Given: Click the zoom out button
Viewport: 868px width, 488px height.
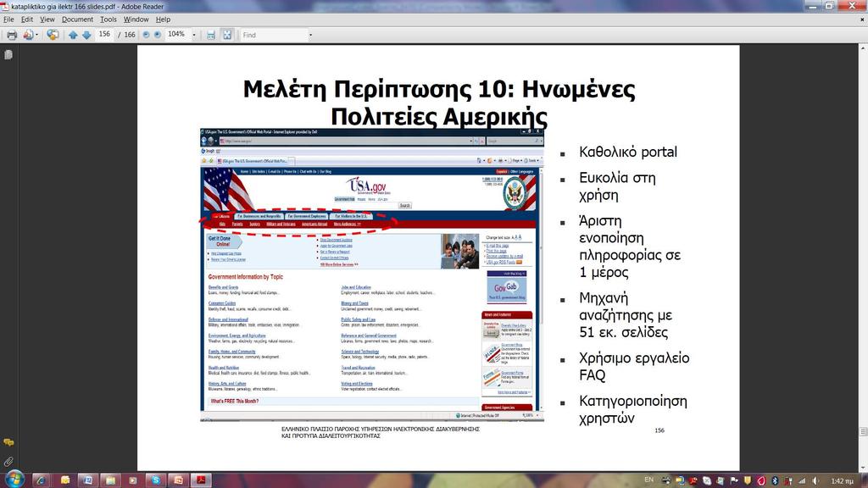Looking at the screenshot, I should coord(146,35).
